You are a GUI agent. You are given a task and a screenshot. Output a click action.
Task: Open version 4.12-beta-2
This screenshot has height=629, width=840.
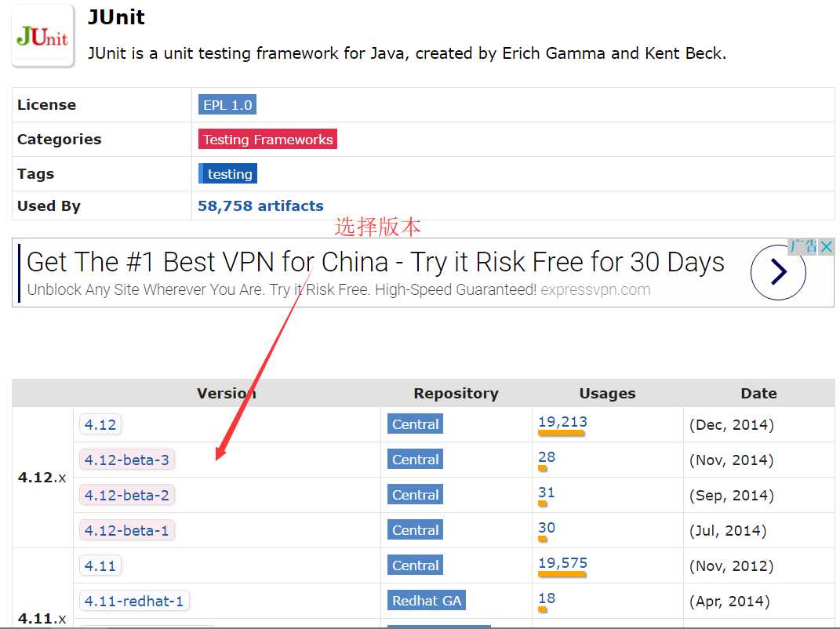pos(127,495)
